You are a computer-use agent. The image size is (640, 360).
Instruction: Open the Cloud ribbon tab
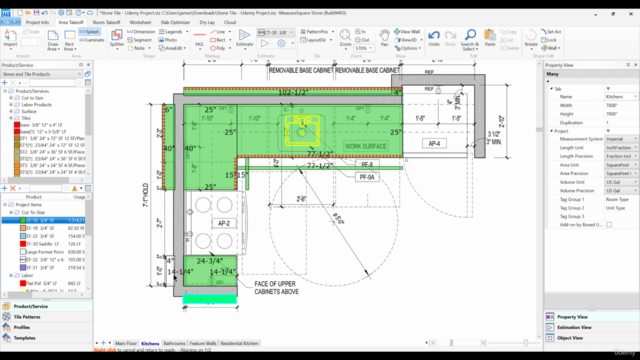coord(230,22)
